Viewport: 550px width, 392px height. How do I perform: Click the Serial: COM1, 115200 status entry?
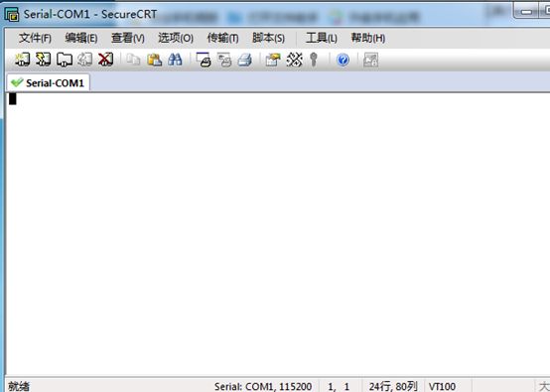click(x=263, y=386)
